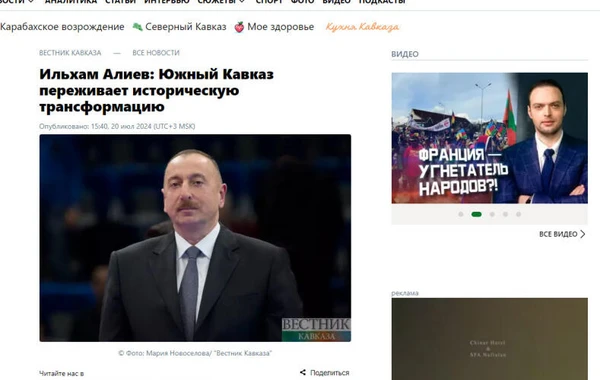Open the Кухня Кавказа link
The image size is (600, 380).
362,27
